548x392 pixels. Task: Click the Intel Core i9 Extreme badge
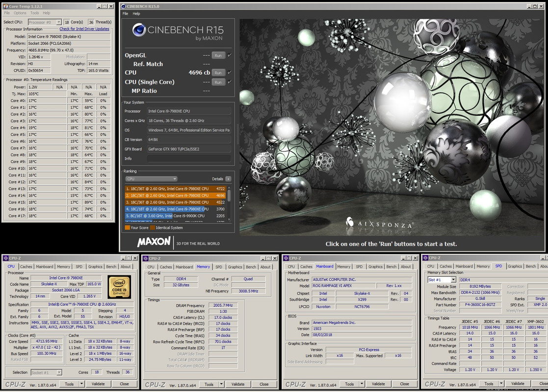coord(119,287)
